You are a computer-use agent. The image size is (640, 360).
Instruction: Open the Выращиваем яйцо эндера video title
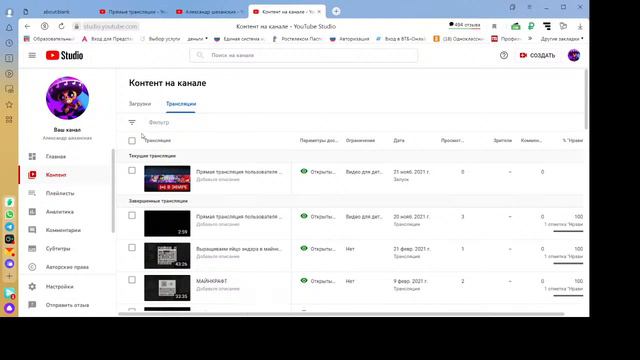(239, 249)
